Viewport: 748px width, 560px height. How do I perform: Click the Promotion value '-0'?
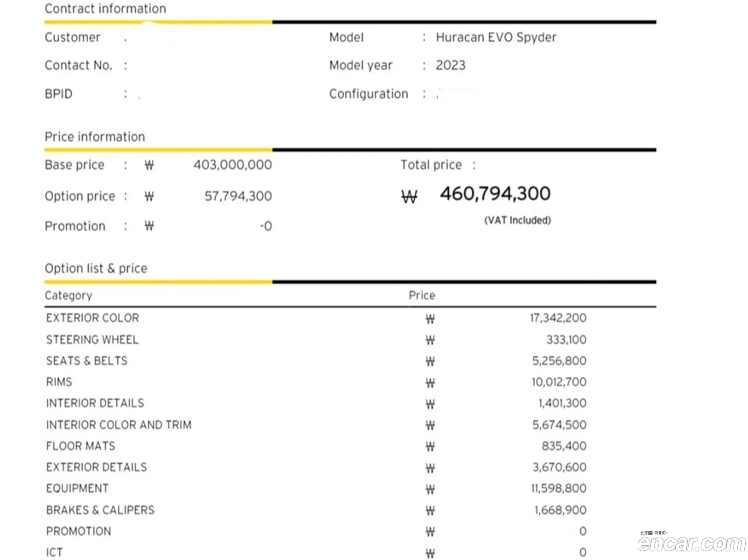266,226
